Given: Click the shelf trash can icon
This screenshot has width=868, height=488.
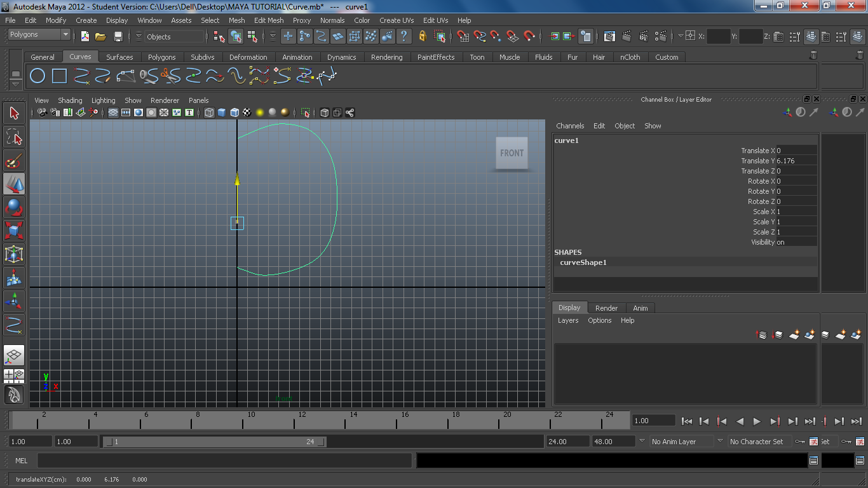Looking at the screenshot, I should coord(813,55).
